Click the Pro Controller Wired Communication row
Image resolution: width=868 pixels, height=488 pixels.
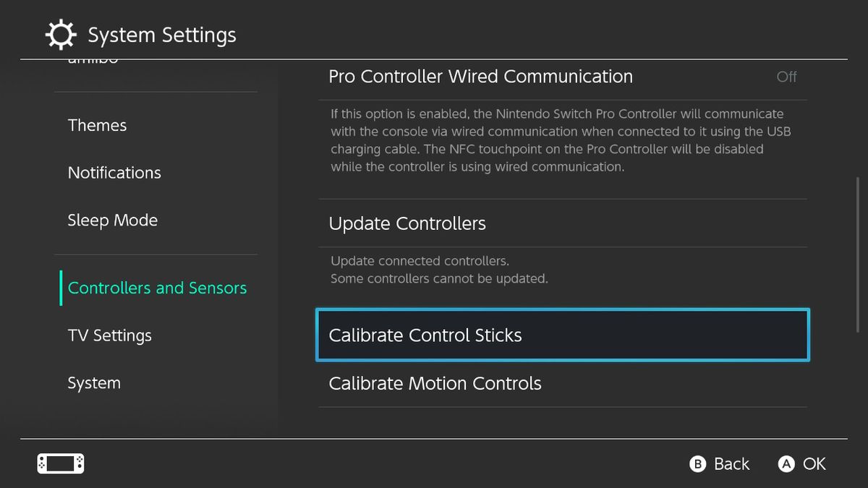pos(480,77)
